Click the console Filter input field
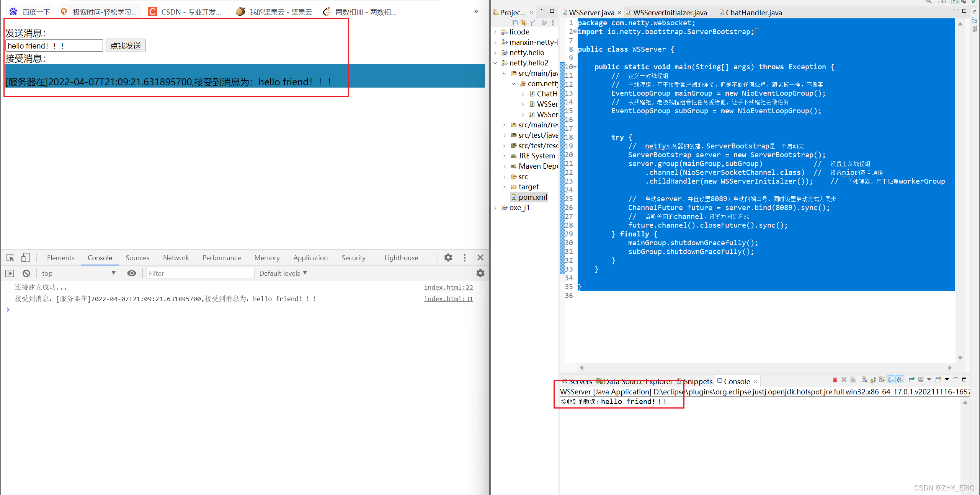Screen dimensions: 980x495 click(x=199, y=273)
